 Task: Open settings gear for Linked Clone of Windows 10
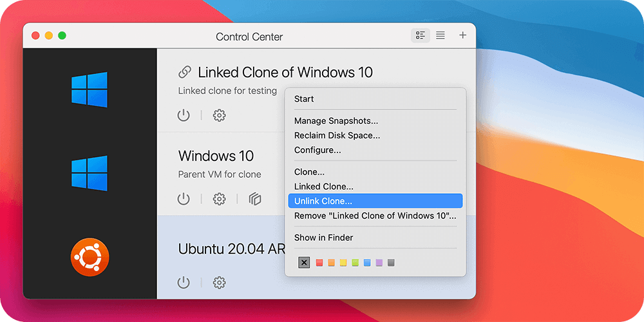click(219, 115)
